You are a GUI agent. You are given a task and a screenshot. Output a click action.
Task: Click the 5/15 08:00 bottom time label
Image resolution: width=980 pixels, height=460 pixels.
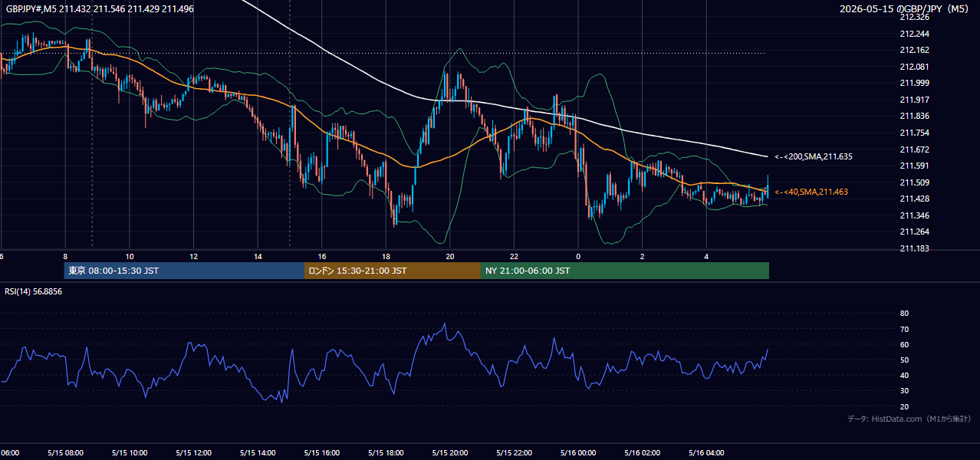(x=65, y=452)
